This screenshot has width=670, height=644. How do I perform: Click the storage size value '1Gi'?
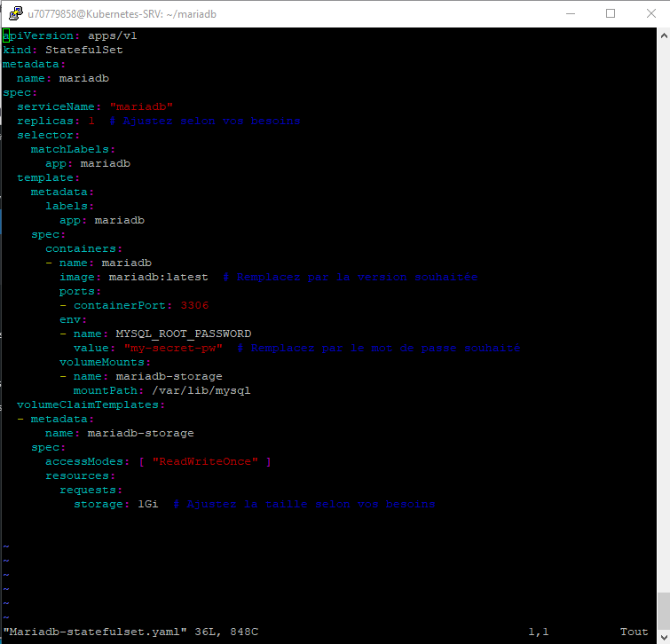pyautogui.click(x=148, y=504)
